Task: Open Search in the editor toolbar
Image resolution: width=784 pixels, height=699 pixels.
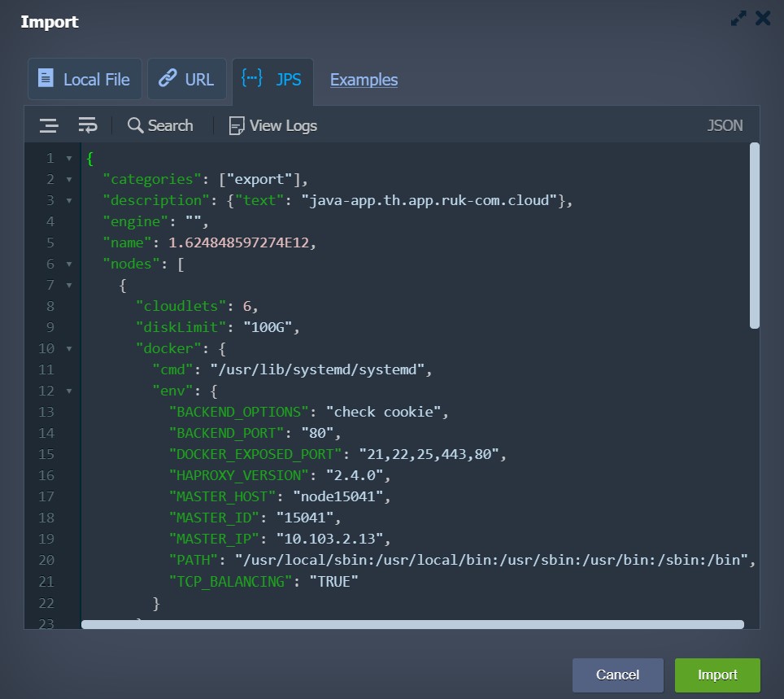Action: (x=160, y=125)
